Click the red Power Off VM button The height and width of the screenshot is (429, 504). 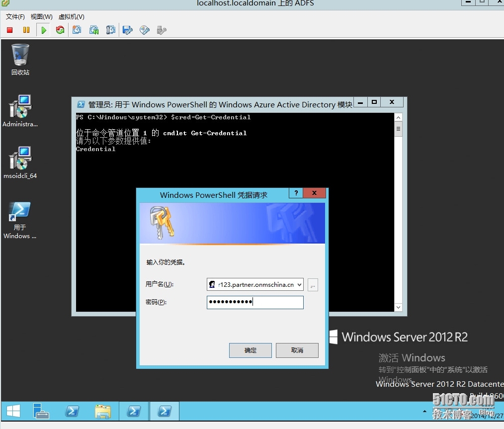9,30
